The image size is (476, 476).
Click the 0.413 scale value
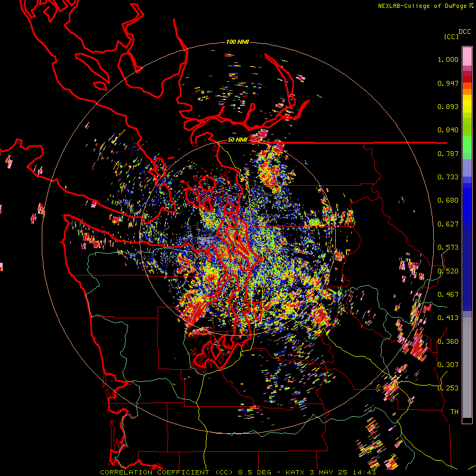click(448, 318)
